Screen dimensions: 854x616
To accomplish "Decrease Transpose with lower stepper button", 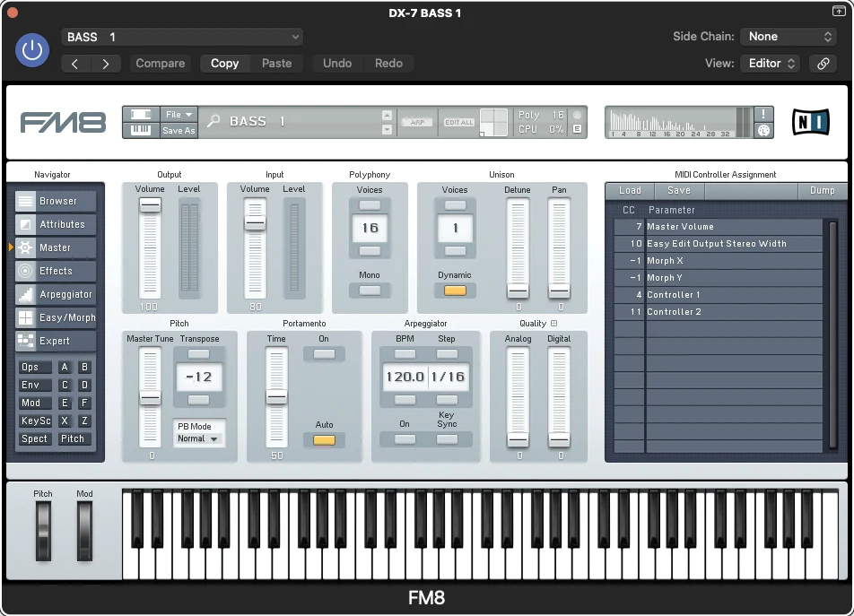I will [x=199, y=400].
